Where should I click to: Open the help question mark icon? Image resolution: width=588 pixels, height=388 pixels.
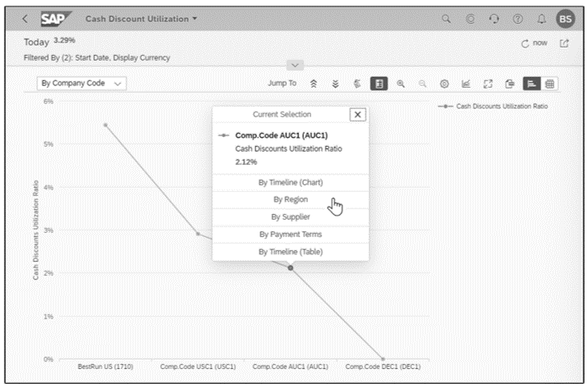pos(518,19)
